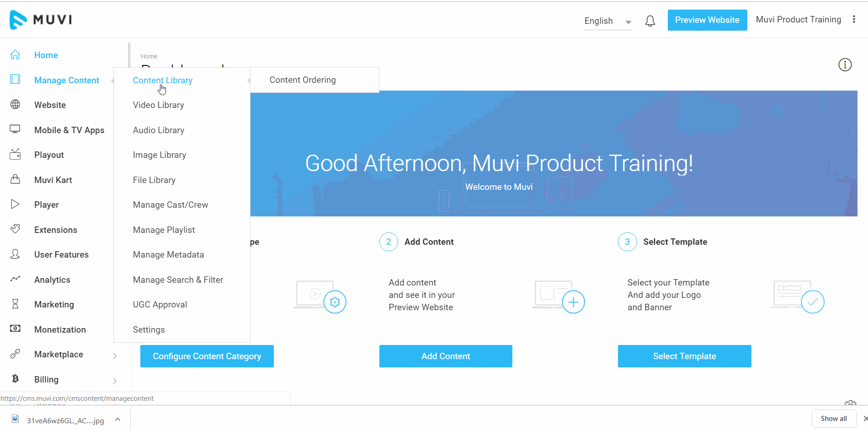Image resolution: width=868 pixels, height=431 pixels.
Task: Open File Library menu item
Action: pos(154,180)
